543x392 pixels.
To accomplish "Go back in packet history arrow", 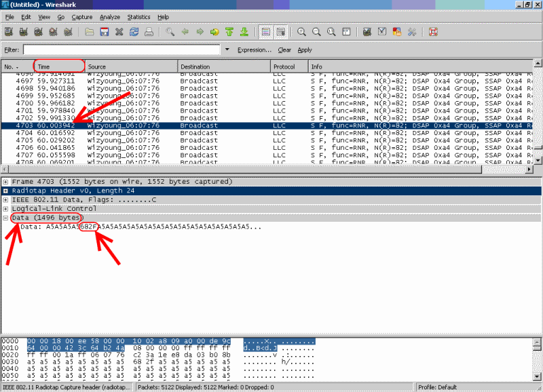I will click(x=185, y=32).
